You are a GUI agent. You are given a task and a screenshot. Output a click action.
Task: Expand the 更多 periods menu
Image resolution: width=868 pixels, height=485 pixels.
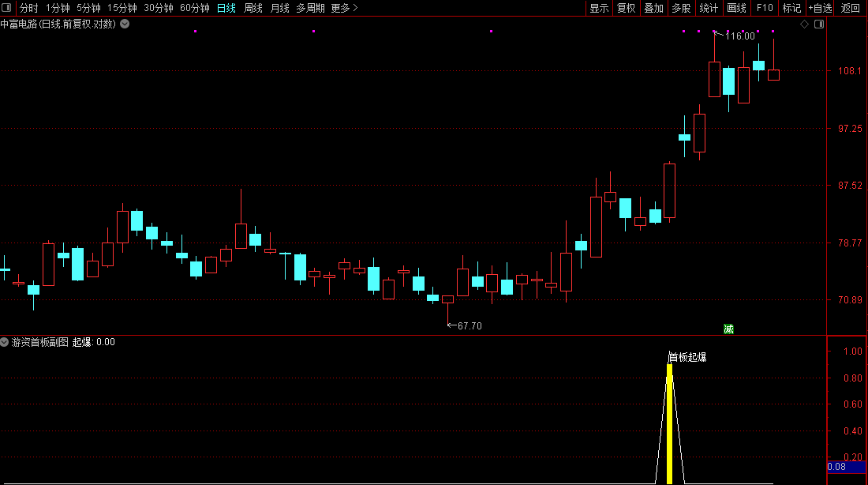pyautogui.click(x=344, y=9)
